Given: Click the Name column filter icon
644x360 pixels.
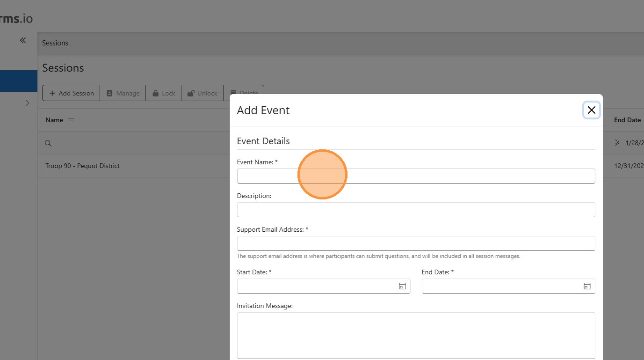Looking at the screenshot, I should coord(71,120).
